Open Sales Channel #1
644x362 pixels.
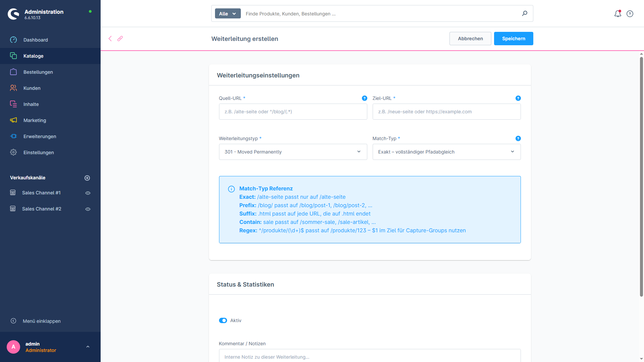(x=41, y=193)
